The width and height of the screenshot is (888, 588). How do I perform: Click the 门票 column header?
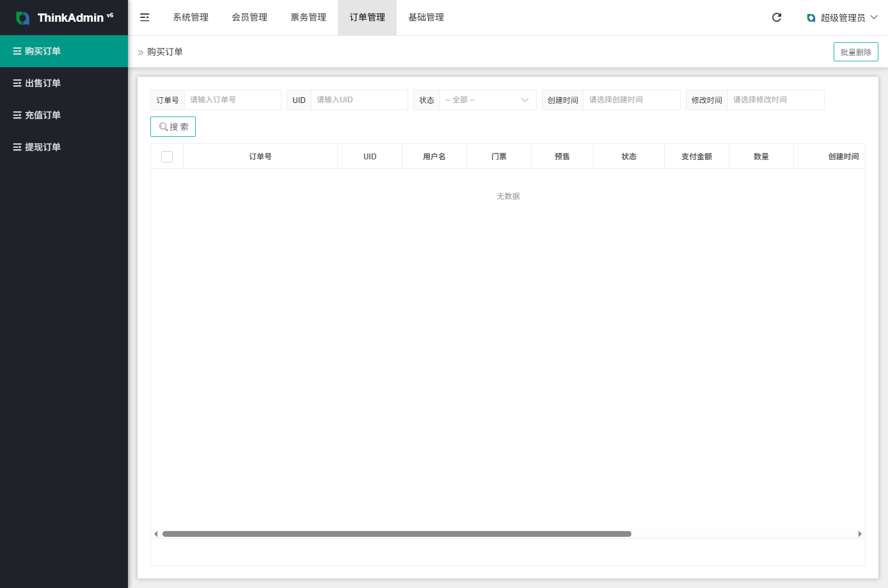(499, 157)
